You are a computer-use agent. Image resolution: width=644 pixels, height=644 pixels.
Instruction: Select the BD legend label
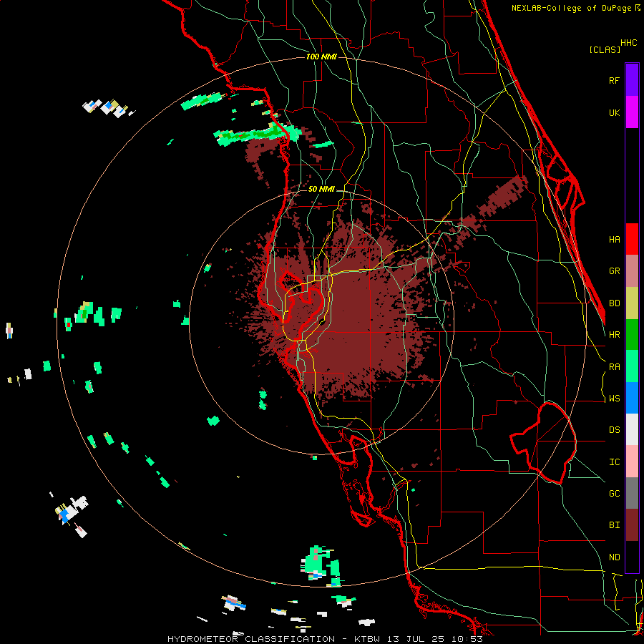pyautogui.click(x=614, y=303)
